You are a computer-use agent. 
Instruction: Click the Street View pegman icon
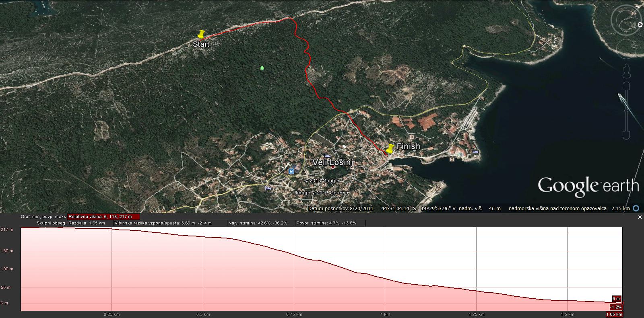click(x=626, y=71)
